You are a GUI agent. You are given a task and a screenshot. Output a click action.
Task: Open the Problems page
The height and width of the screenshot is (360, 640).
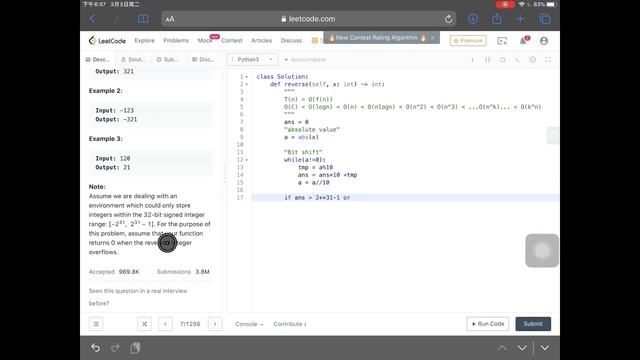pos(176,40)
